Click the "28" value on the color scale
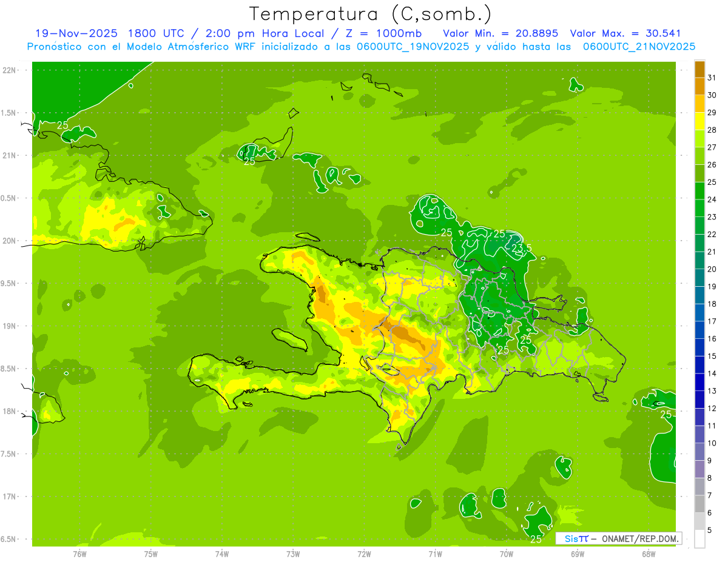The image size is (728, 562). [x=712, y=130]
